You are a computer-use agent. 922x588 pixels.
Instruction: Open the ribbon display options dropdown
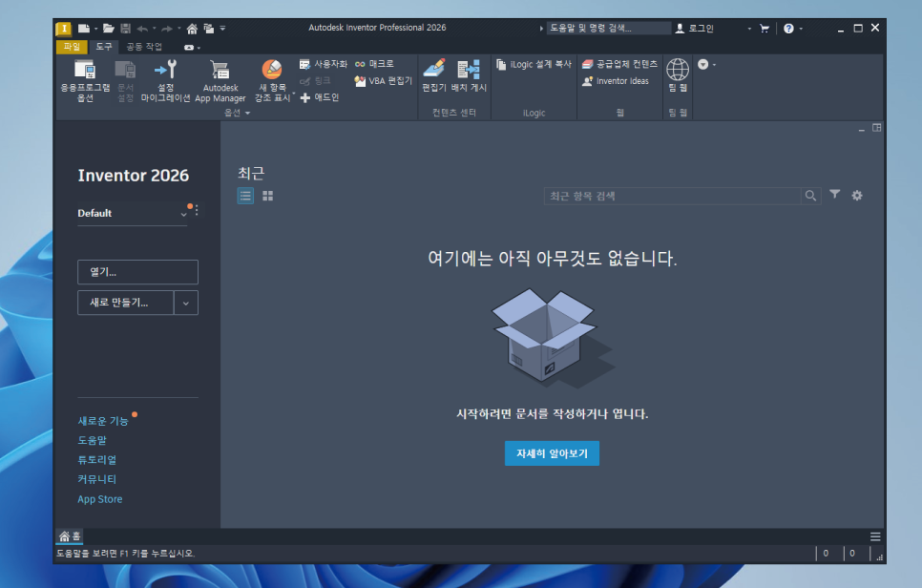click(192, 48)
